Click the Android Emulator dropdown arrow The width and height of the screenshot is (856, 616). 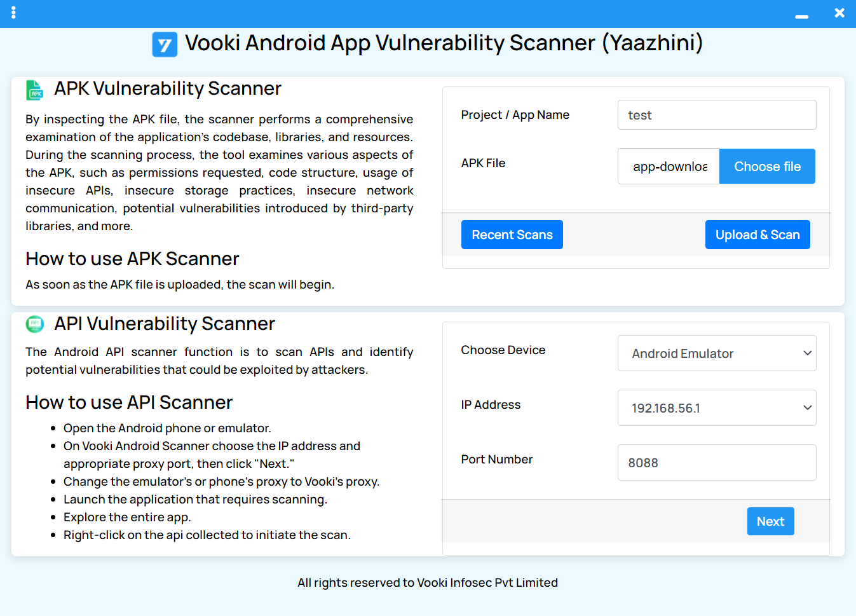(808, 353)
